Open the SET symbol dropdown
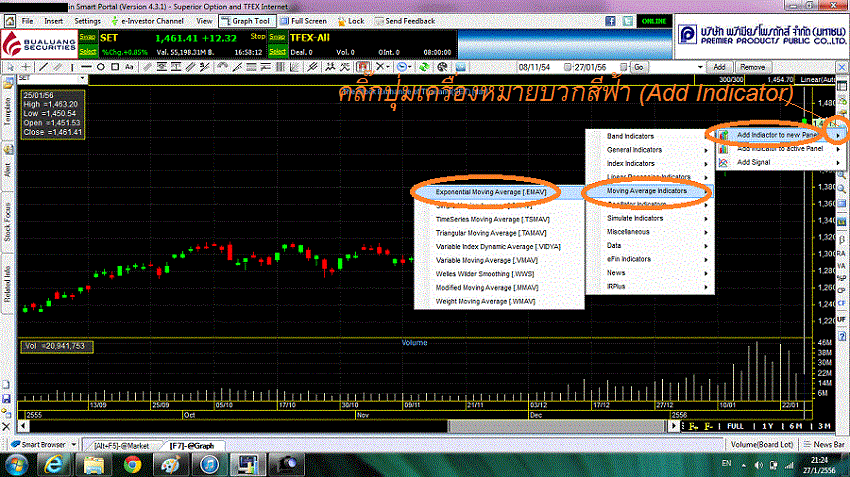 click(x=82, y=79)
